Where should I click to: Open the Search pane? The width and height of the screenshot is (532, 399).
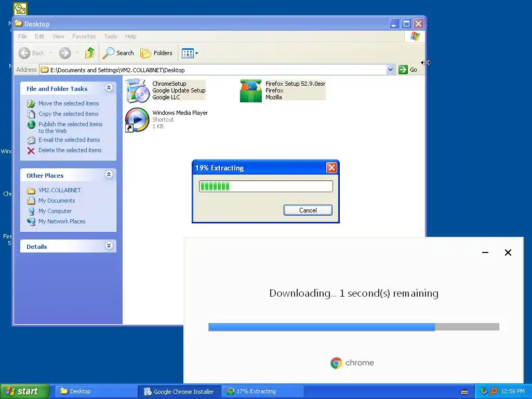click(118, 53)
